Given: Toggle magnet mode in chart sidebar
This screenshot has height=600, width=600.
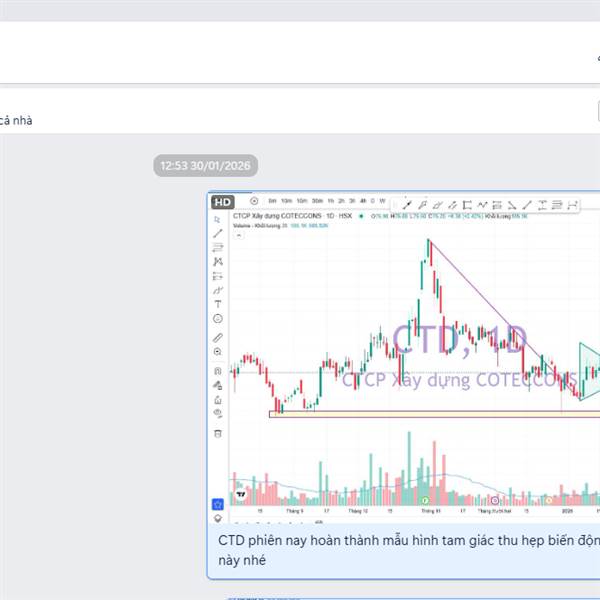Looking at the screenshot, I should [218, 371].
